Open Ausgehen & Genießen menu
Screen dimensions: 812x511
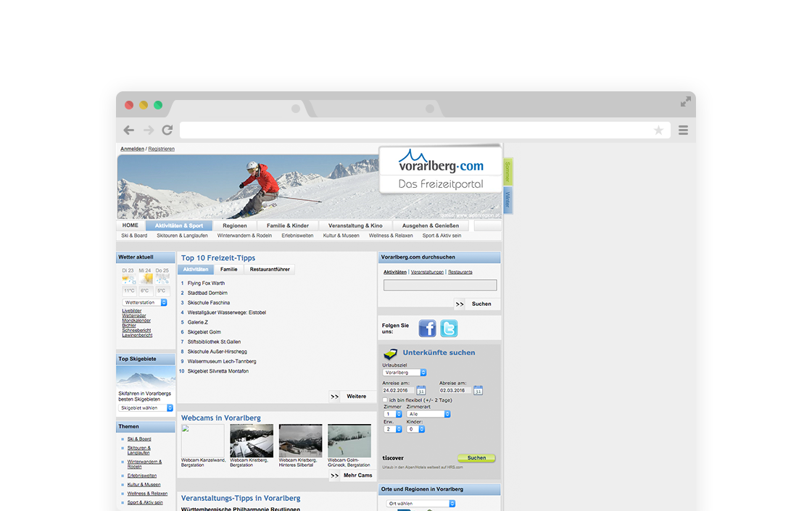(x=431, y=225)
